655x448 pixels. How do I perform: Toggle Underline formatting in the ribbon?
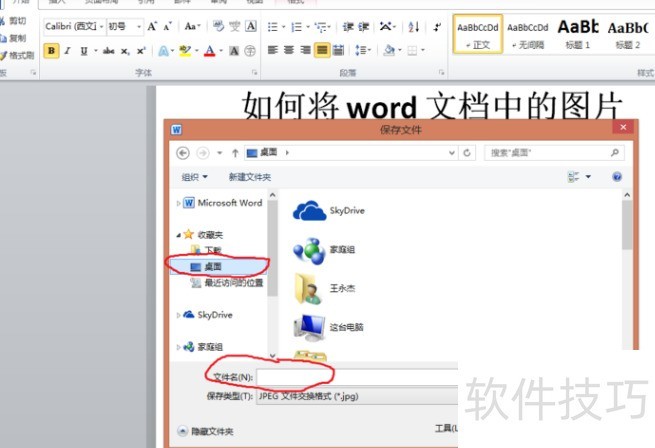pos(82,50)
